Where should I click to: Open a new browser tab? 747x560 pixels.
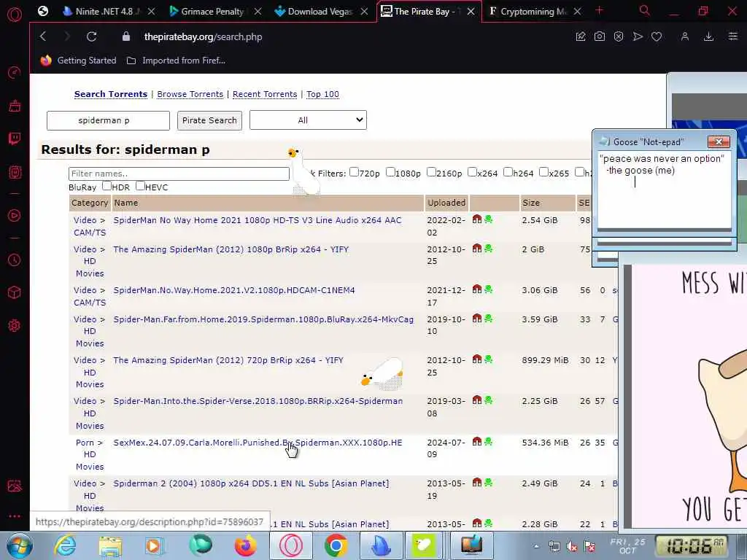point(600,10)
